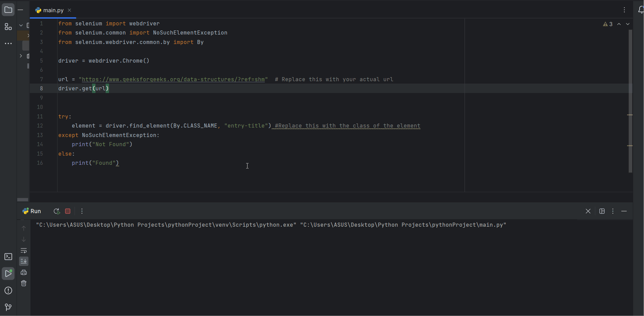Rerun main.py with the rerun icon

[x=57, y=211]
